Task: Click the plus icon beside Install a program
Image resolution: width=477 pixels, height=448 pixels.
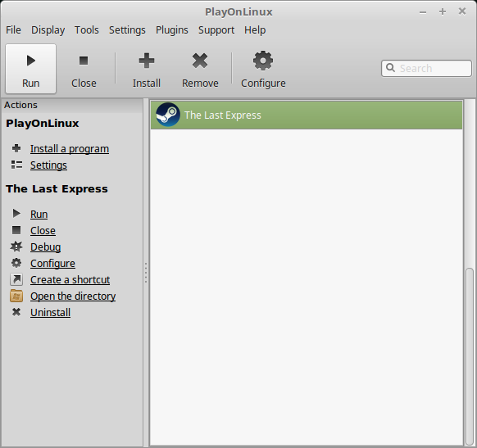Action: tap(16, 148)
